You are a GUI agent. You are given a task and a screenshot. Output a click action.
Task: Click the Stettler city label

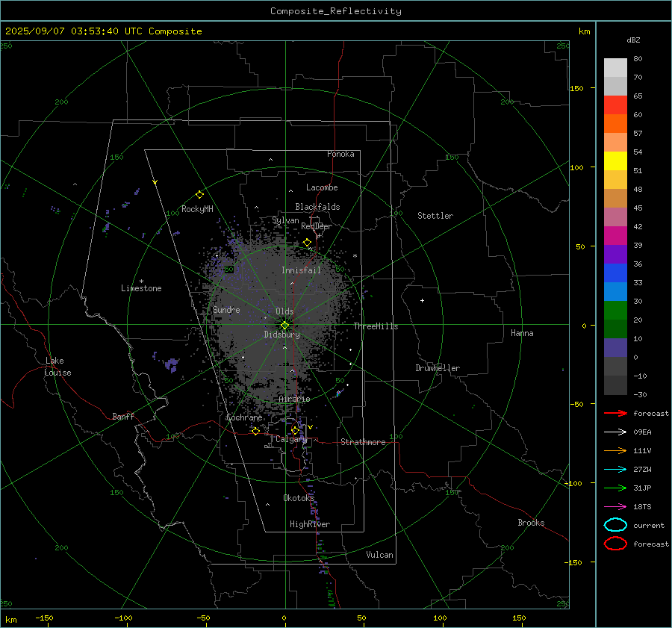435,216
